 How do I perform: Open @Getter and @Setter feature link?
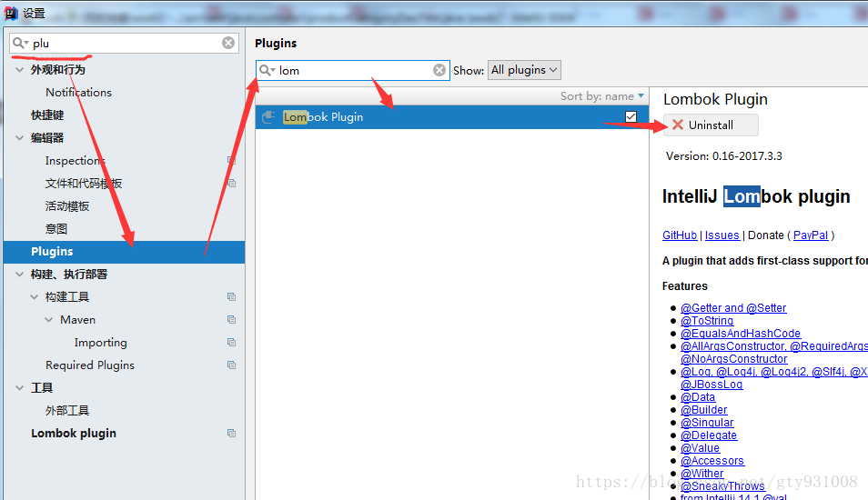pyautogui.click(x=733, y=308)
